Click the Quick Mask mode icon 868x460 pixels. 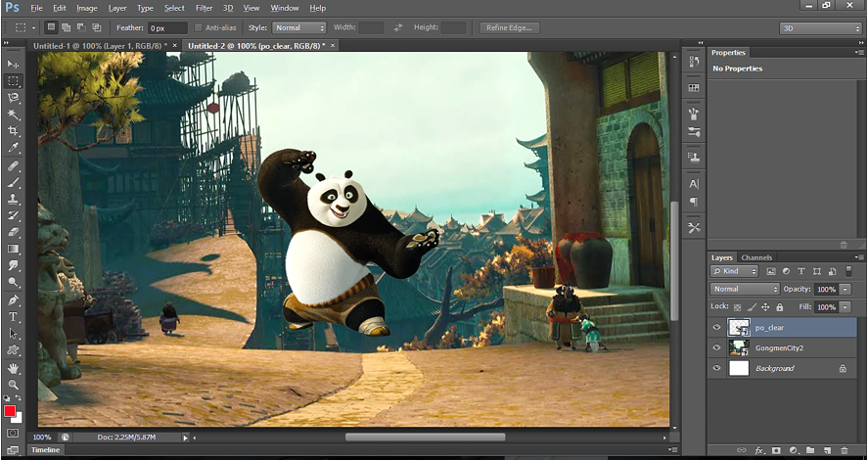pos(14,433)
